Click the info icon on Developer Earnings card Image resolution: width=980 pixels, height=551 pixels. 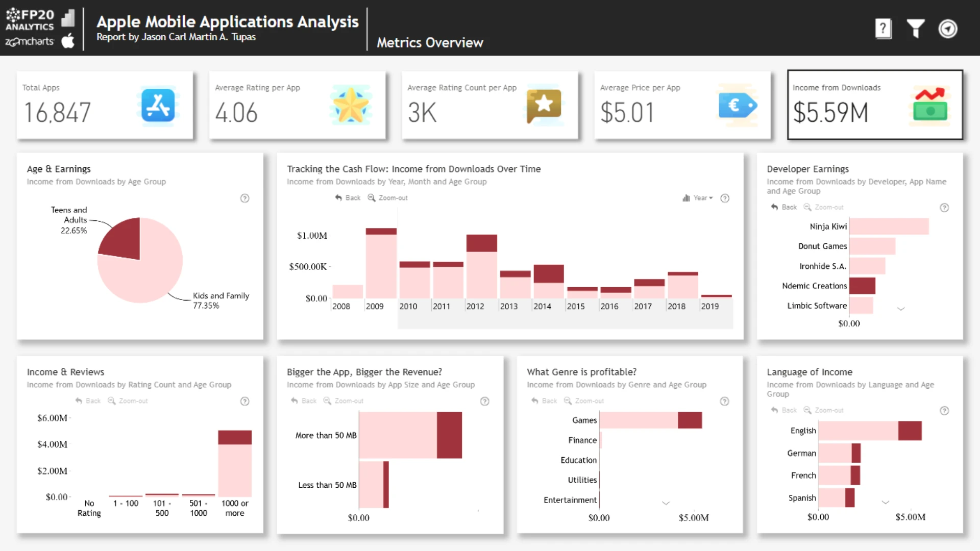[944, 208]
